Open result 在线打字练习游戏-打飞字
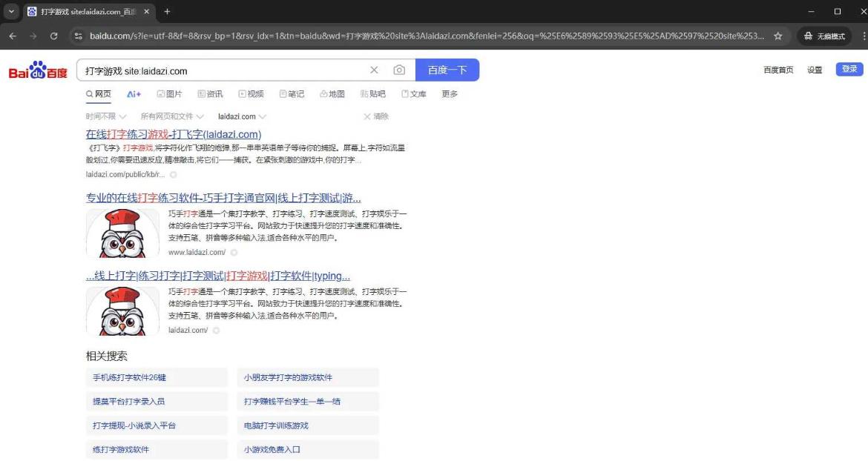Image resolution: width=868 pixels, height=461 pixels. coord(174,134)
